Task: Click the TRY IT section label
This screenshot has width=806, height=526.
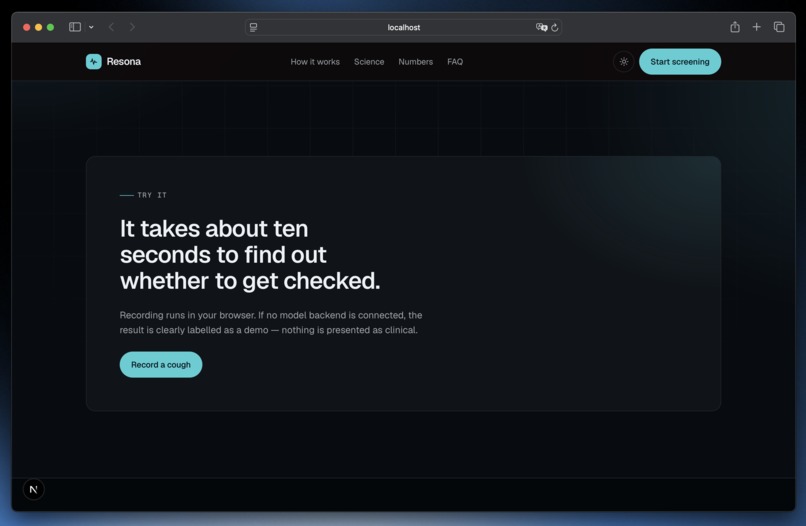Action: point(152,195)
